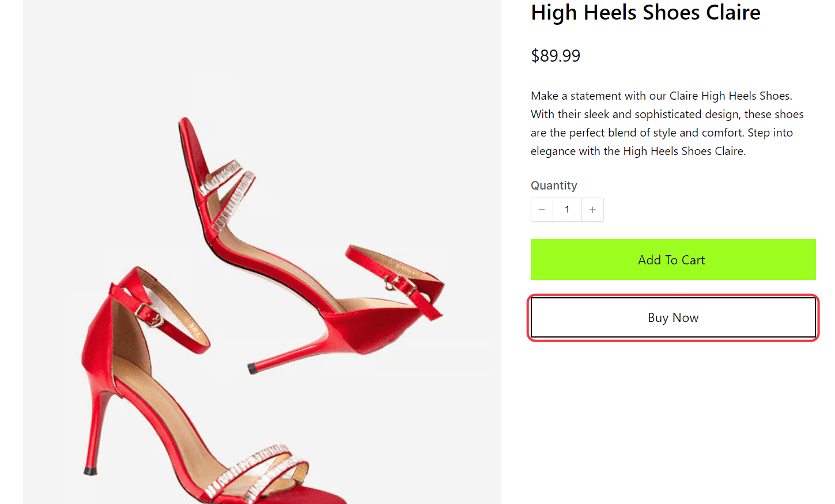Click the Quantity label above the stepper
The width and height of the screenshot is (835, 504).
tap(553, 185)
